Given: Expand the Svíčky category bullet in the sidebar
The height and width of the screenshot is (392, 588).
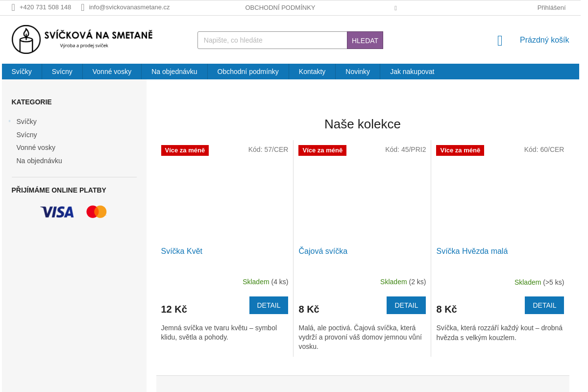Looking at the screenshot, I should pyautogui.click(x=9, y=121).
